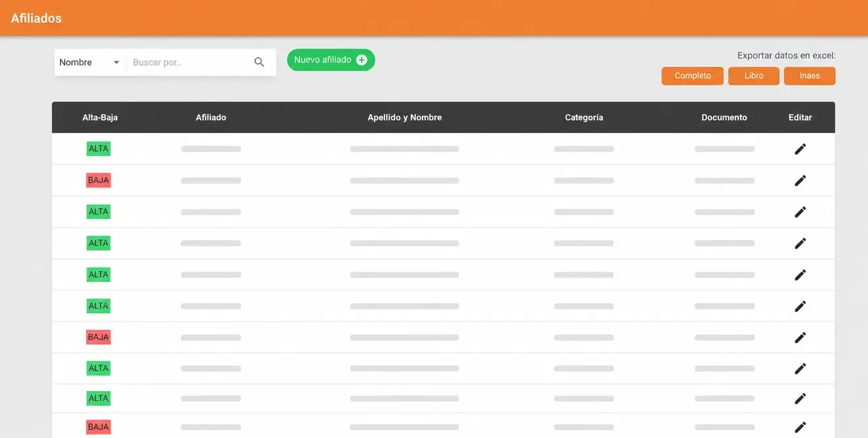868x438 pixels.
Task: Open the Nombre search-field dropdown
Action: point(90,62)
